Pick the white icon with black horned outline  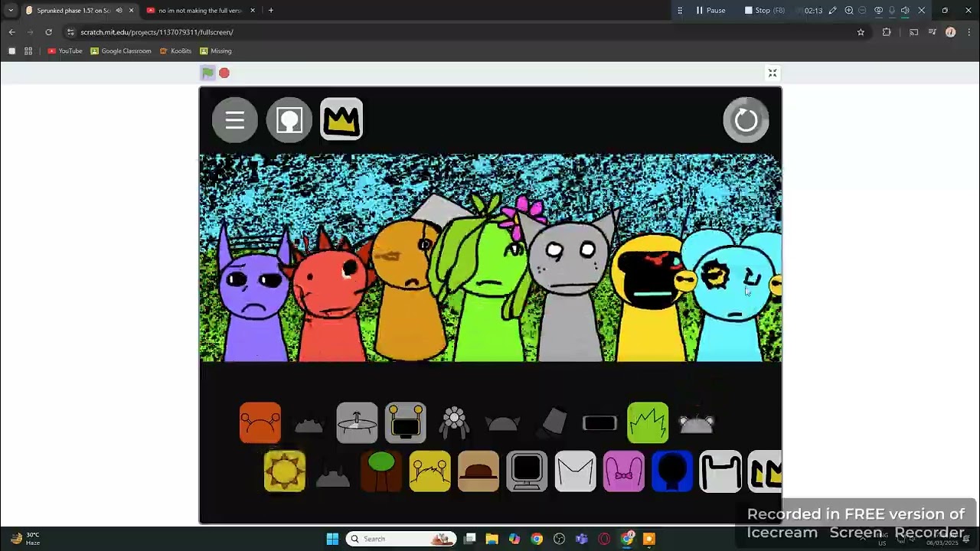pos(720,471)
